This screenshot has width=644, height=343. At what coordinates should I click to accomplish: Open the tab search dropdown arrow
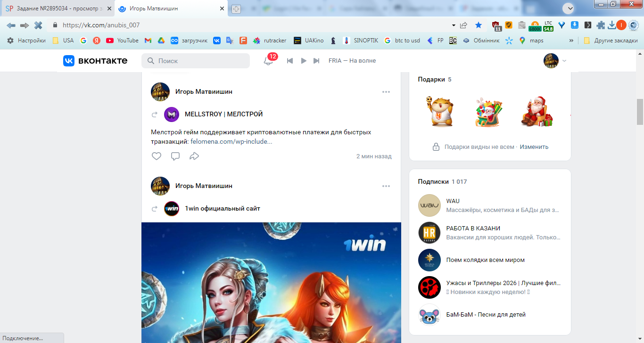point(569,8)
